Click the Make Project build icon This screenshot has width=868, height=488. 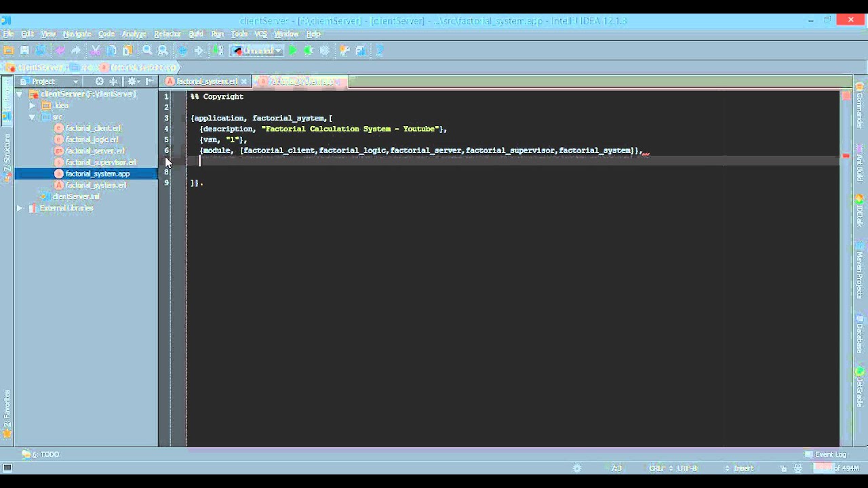tap(218, 51)
